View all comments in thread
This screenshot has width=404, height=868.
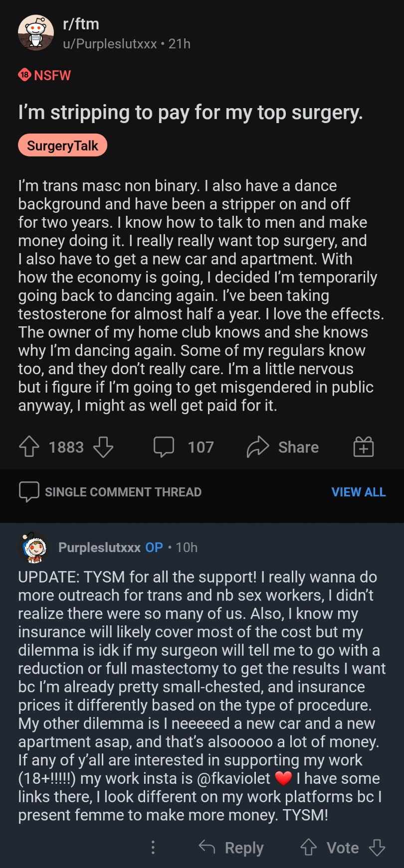pyautogui.click(x=358, y=492)
